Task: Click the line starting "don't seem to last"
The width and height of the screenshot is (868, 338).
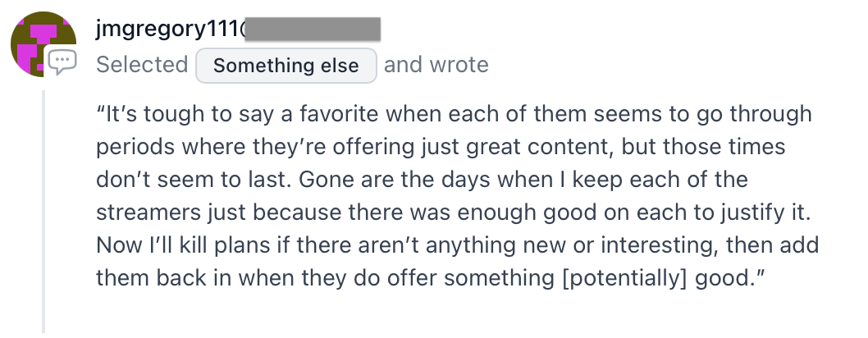Action: (423, 180)
